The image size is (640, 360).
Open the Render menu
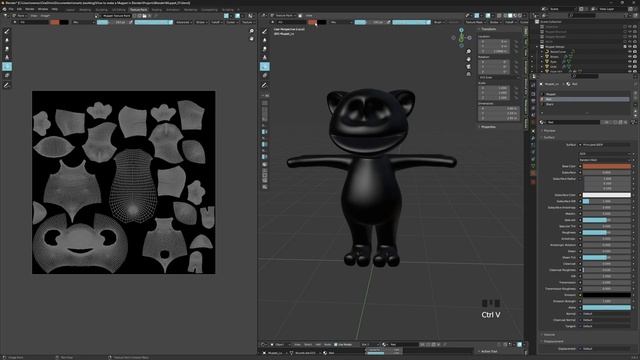(x=30, y=9)
